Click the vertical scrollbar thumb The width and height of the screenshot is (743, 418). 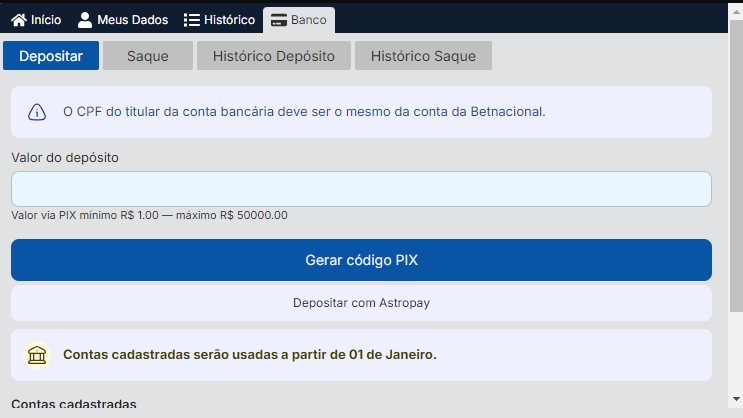tap(736, 166)
